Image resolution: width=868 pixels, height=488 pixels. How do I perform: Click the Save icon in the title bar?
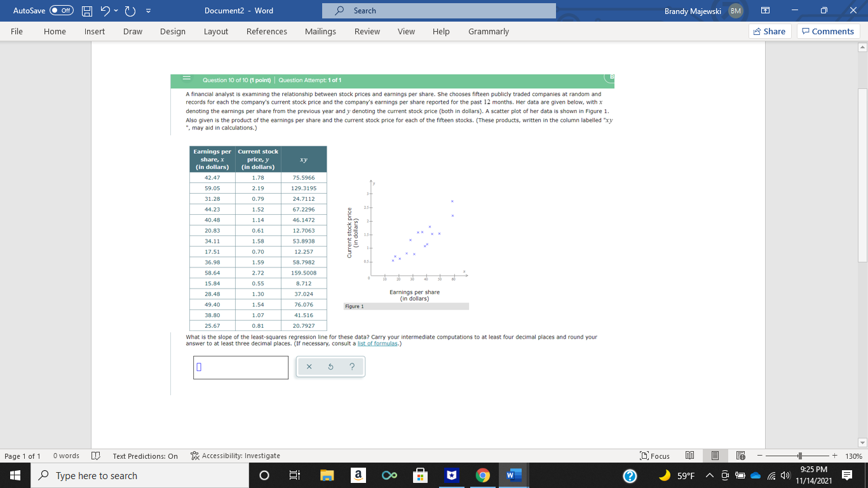pyautogui.click(x=88, y=11)
